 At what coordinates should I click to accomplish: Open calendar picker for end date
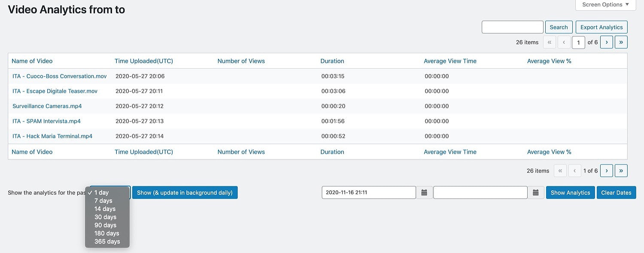(535, 193)
